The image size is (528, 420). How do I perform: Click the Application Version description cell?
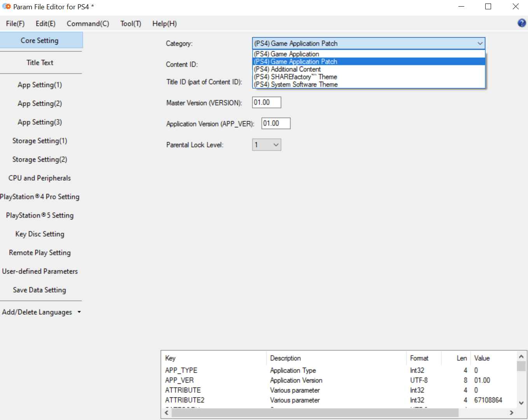pos(296,380)
